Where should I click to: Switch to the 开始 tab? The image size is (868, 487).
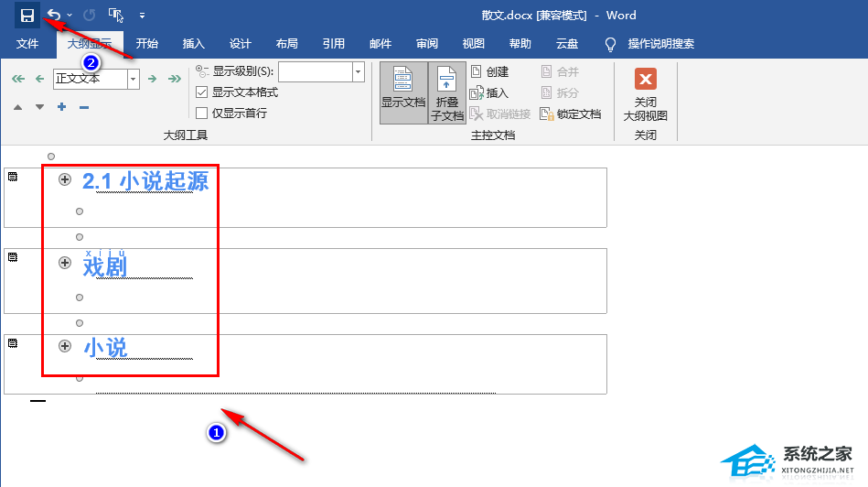coord(147,44)
